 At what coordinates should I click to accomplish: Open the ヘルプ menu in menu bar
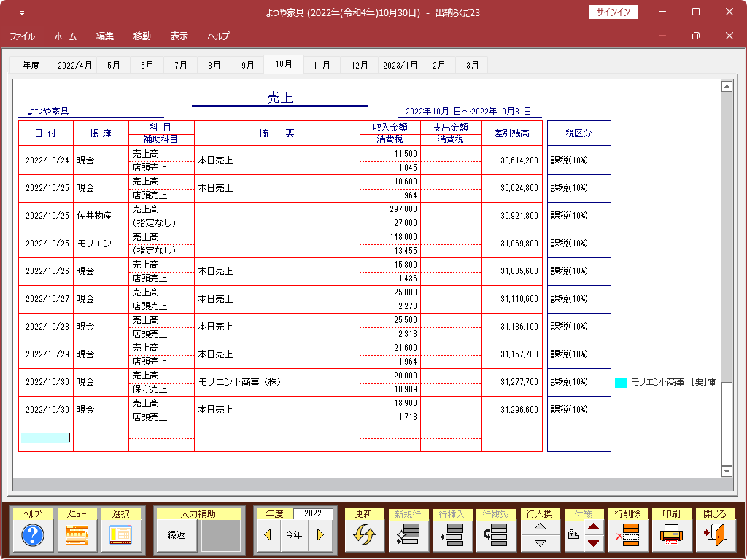pyautogui.click(x=219, y=36)
